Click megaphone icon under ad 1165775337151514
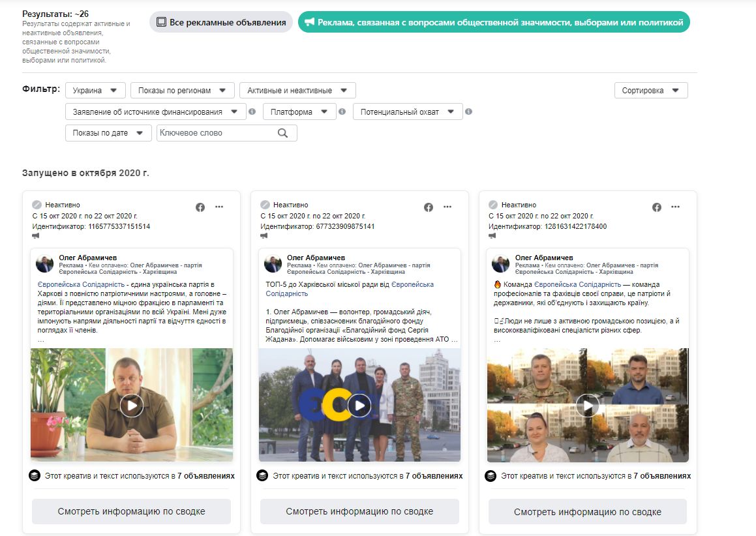The height and width of the screenshot is (536, 756). [x=36, y=235]
